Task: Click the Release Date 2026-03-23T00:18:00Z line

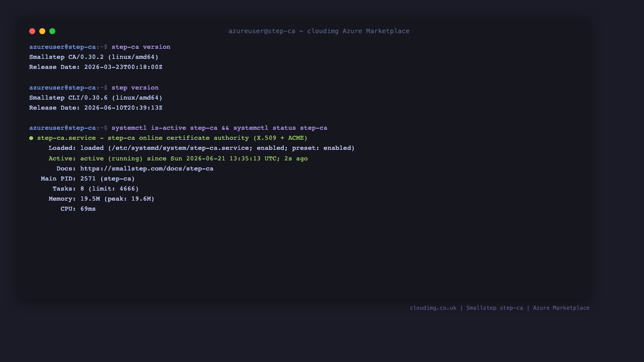Action: coord(96,67)
